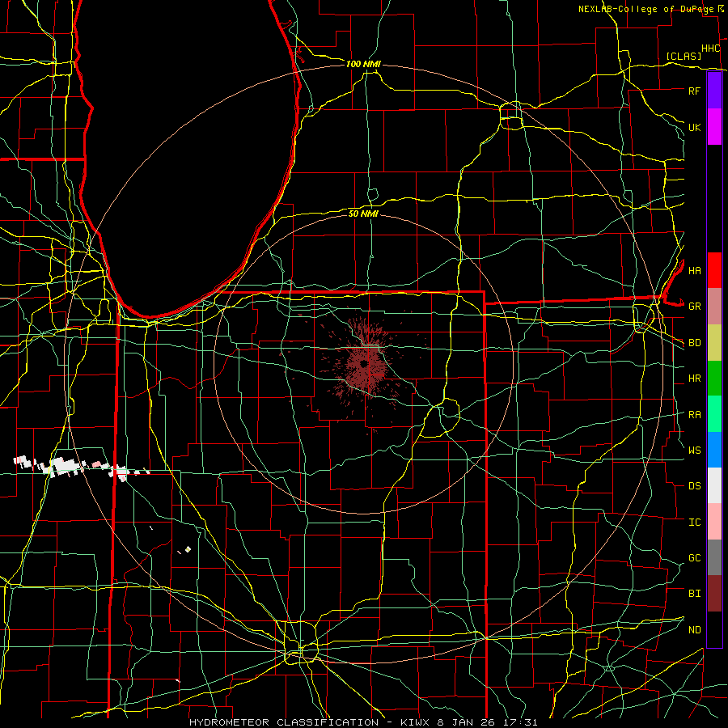This screenshot has height=728, width=728.
Task: Click the 'BD' legend label
Action: 695,343
